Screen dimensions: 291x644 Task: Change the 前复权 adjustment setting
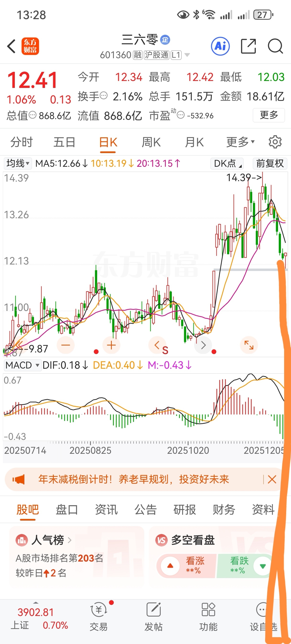(270, 163)
